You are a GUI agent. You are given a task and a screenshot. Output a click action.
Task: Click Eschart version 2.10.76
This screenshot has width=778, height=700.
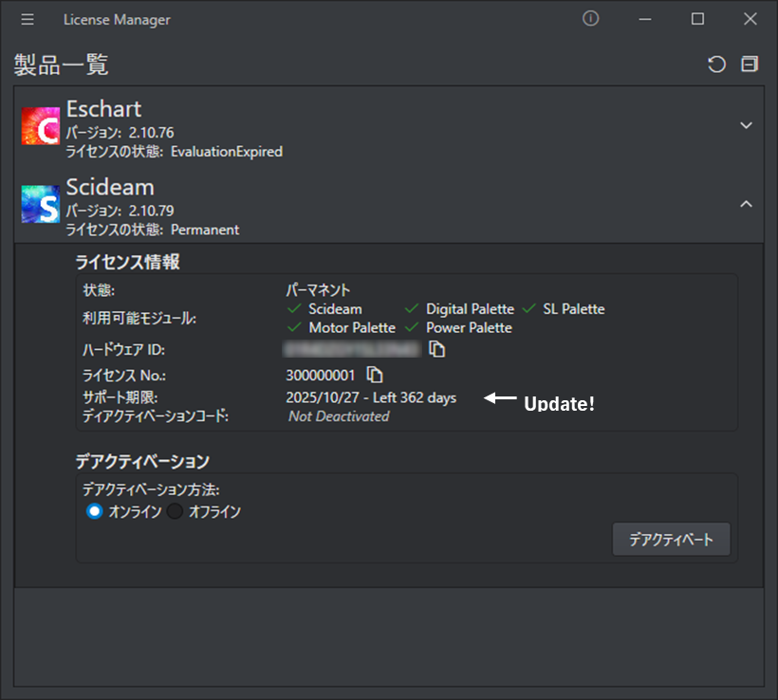(120, 133)
